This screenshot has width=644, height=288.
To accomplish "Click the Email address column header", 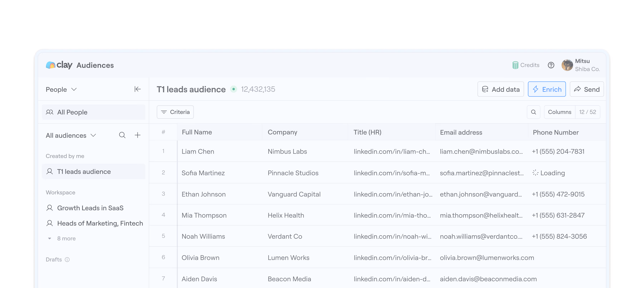I will [x=482, y=132].
